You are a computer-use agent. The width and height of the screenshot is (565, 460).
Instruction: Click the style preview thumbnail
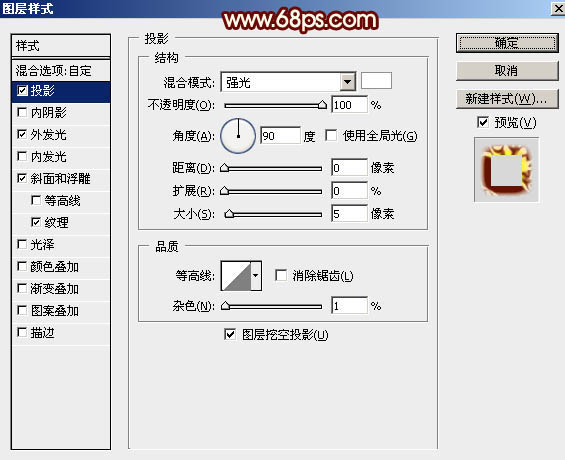507,170
